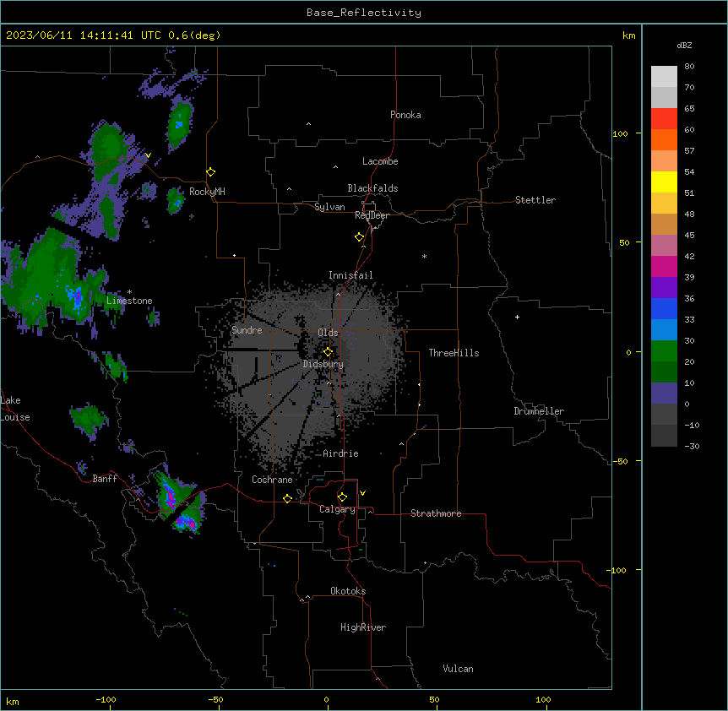
Task: Select the yellow diamond marker below Cochrane
Action: pyautogui.click(x=287, y=498)
